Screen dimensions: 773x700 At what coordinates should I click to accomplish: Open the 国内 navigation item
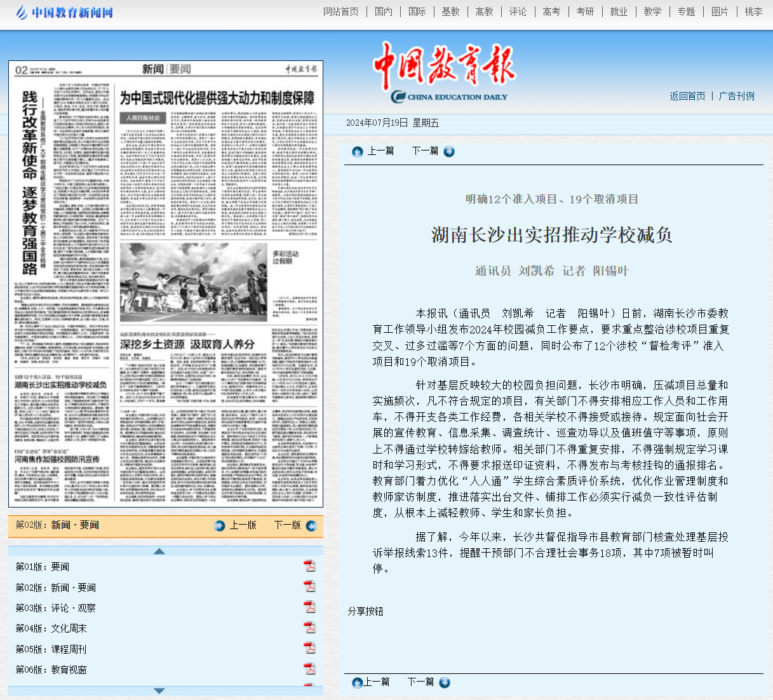[x=384, y=11]
